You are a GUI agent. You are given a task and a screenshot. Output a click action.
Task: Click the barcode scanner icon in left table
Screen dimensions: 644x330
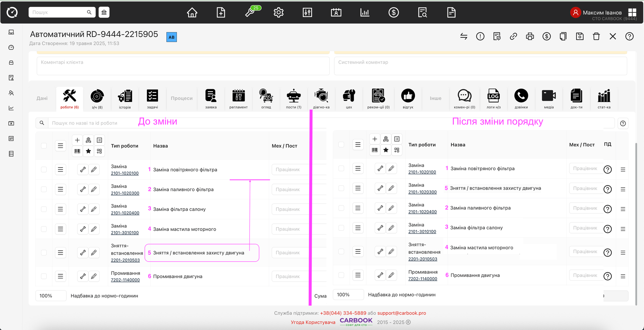(77, 151)
